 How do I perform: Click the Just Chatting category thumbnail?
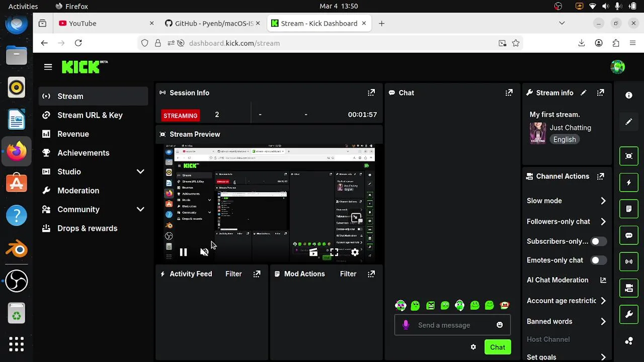click(538, 133)
